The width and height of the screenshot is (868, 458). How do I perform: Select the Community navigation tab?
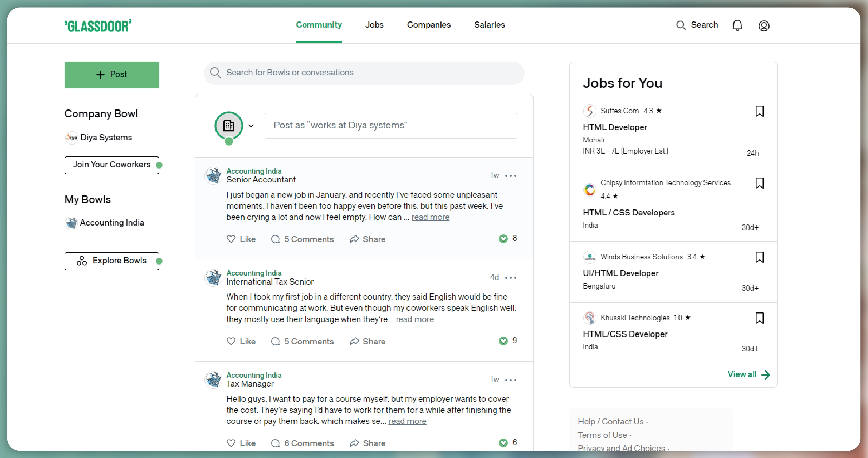click(x=319, y=25)
